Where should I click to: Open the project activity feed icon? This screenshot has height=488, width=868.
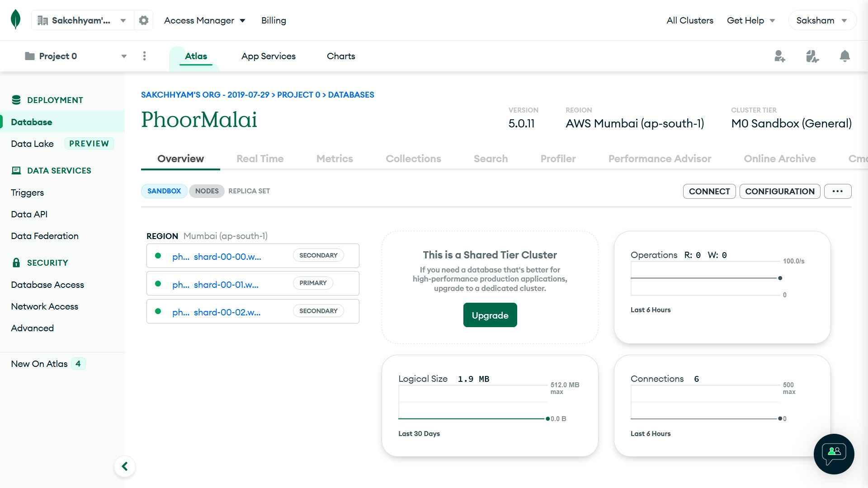812,56
